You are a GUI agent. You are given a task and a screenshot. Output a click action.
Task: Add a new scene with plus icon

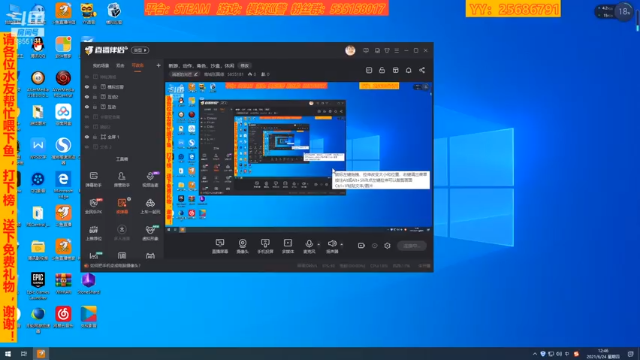158,65
